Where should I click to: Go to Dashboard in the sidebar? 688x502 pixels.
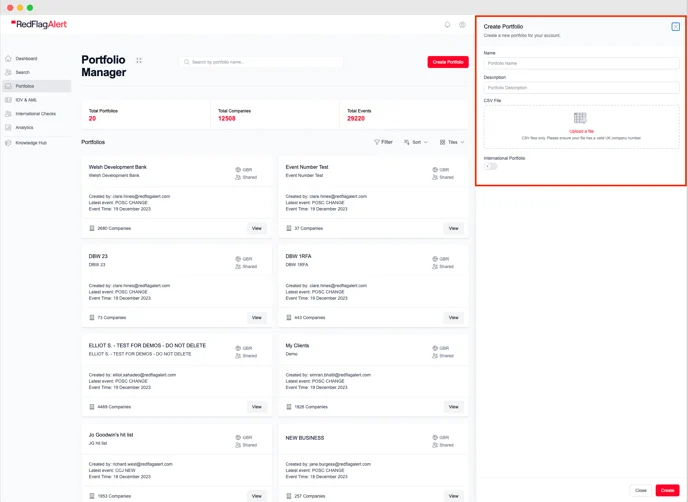[x=36, y=58]
